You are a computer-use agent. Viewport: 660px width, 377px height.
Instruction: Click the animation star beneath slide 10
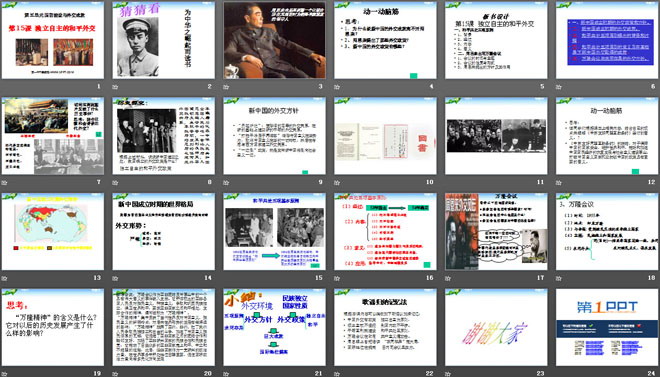tap(337, 182)
